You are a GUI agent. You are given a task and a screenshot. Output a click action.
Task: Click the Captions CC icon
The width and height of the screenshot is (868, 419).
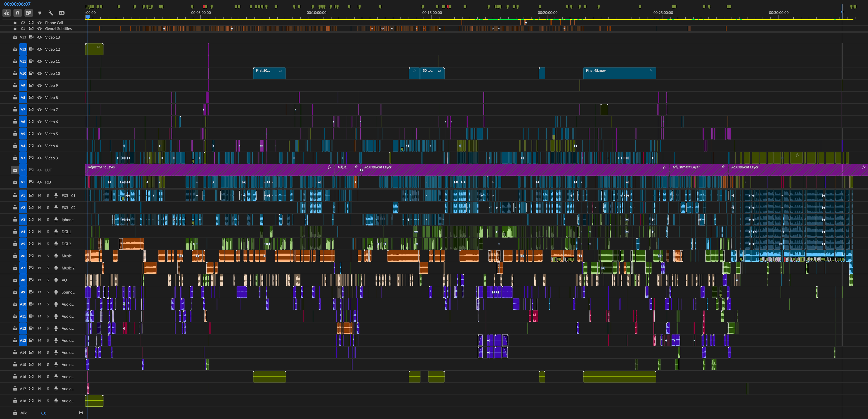62,13
